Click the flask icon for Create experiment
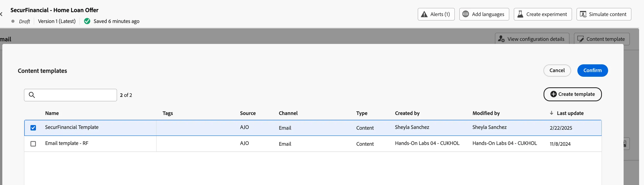Image resolution: width=644 pixels, height=185 pixels. (520, 14)
